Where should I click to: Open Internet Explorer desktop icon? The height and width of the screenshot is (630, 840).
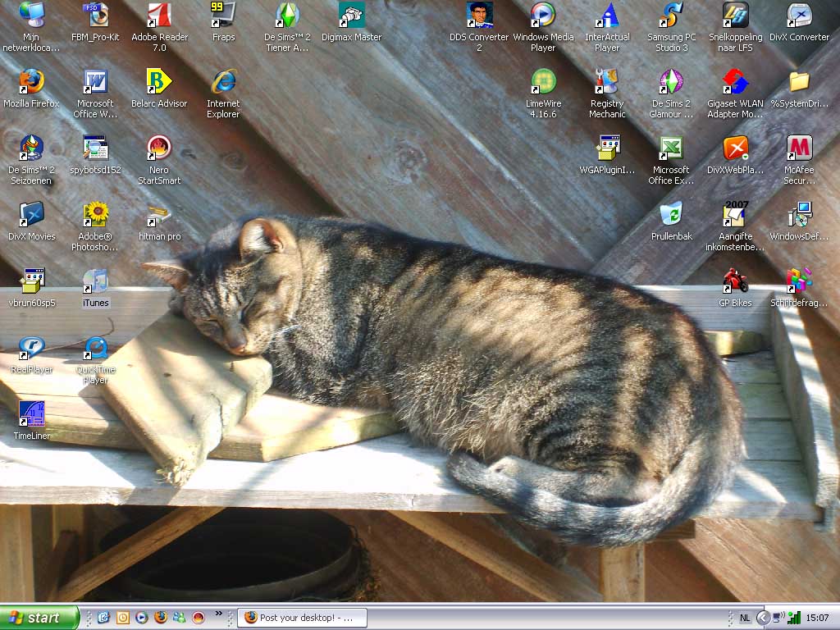223,94
